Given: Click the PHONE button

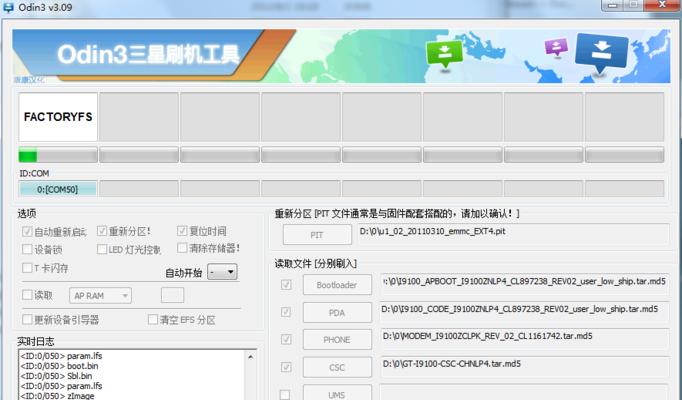Looking at the screenshot, I should click(x=337, y=340).
